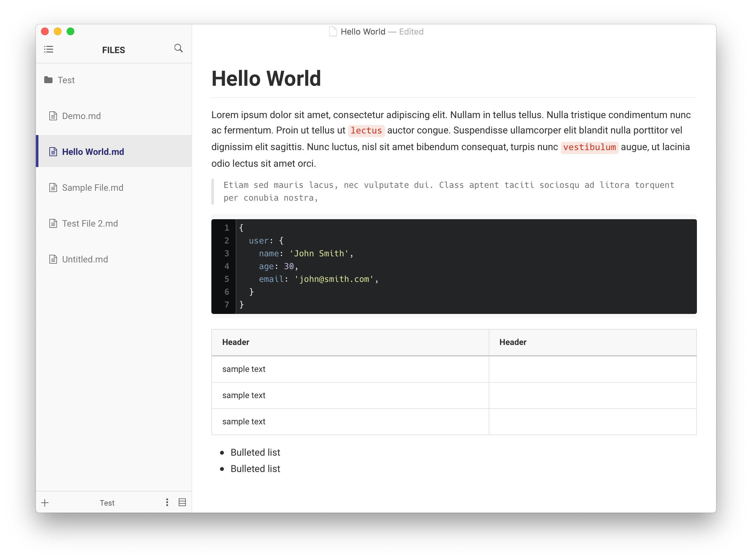Viewport: 752px width, 560px height.
Task: Click the grid view toggle icon
Action: click(x=183, y=502)
